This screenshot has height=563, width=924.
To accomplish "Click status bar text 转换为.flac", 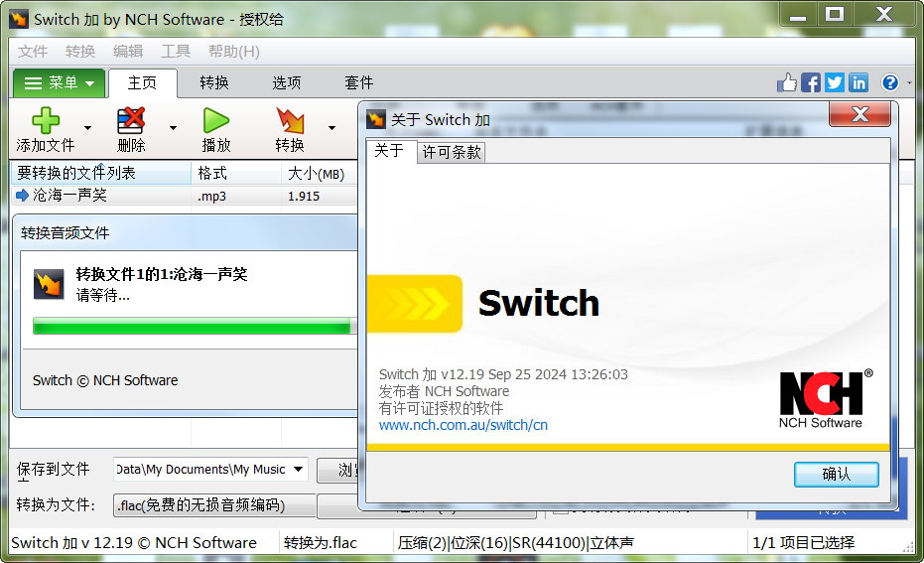I will tap(320, 542).
